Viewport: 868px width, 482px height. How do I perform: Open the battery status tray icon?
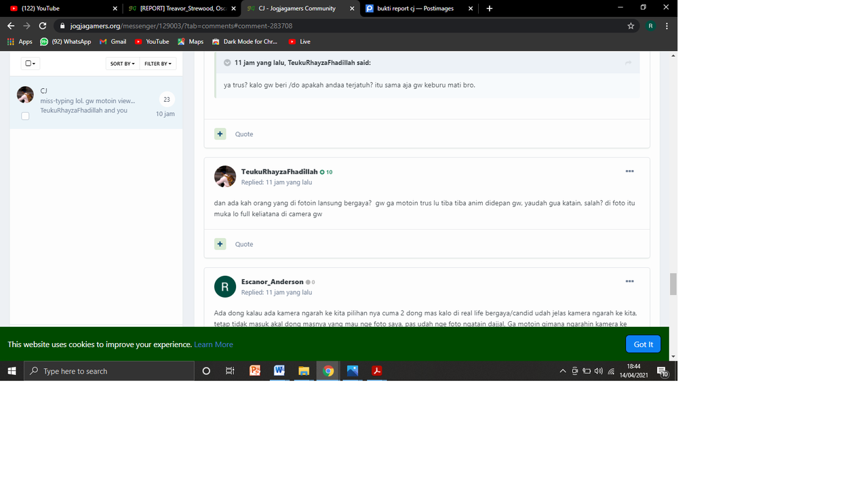587,371
